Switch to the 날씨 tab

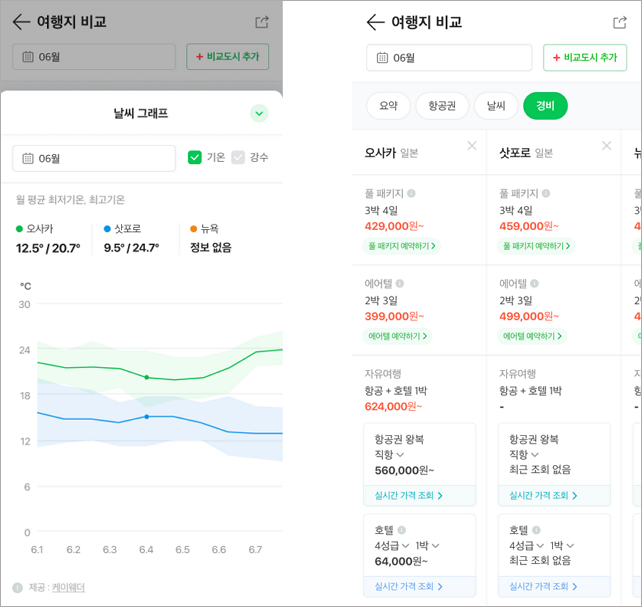[x=496, y=105]
